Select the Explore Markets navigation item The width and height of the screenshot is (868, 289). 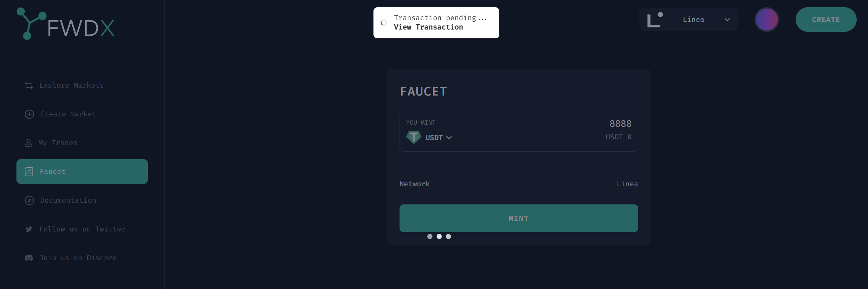[x=71, y=85]
